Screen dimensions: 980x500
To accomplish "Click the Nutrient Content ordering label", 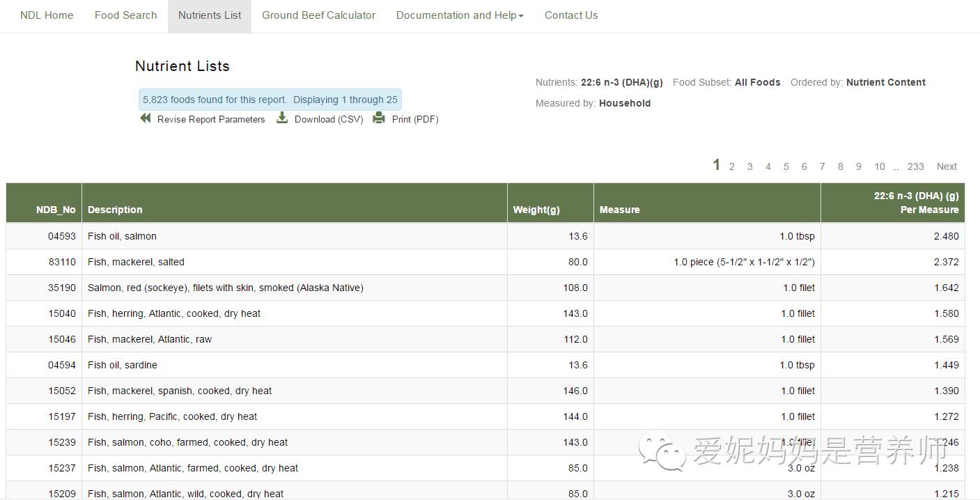I will pyautogui.click(x=886, y=82).
